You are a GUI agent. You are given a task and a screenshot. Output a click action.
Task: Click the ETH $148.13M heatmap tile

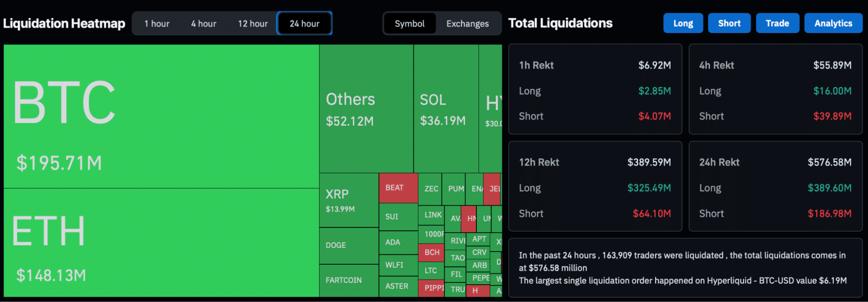click(x=161, y=243)
